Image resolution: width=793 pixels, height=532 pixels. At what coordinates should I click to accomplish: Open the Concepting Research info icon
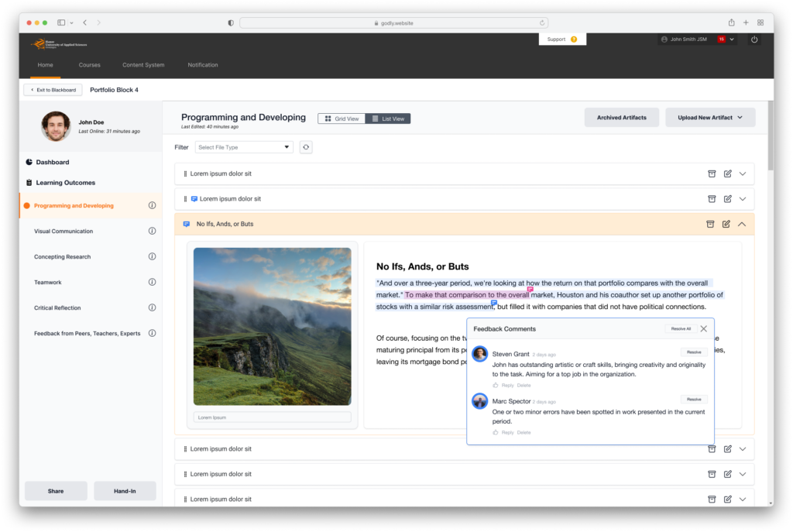pos(152,256)
